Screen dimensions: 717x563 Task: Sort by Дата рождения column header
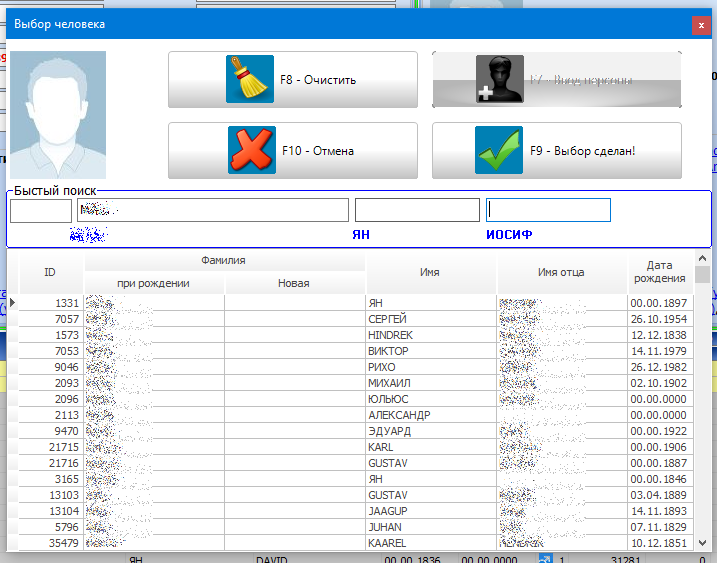[x=659, y=272]
